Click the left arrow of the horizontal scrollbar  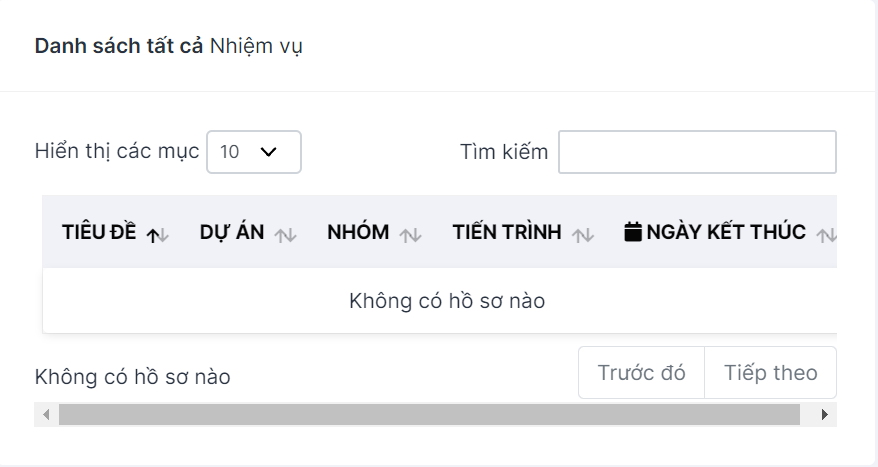coord(46,414)
